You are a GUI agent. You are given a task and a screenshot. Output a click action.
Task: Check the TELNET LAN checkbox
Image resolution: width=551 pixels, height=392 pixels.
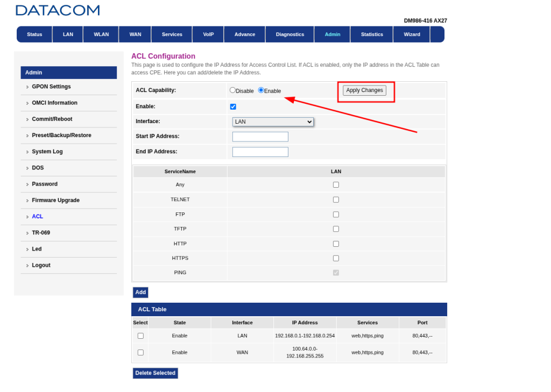click(336, 199)
